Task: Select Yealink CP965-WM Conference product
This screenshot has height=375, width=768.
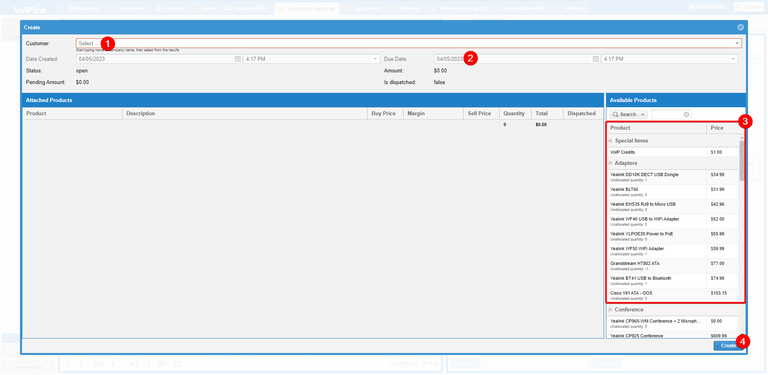Action: coord(673,323)
